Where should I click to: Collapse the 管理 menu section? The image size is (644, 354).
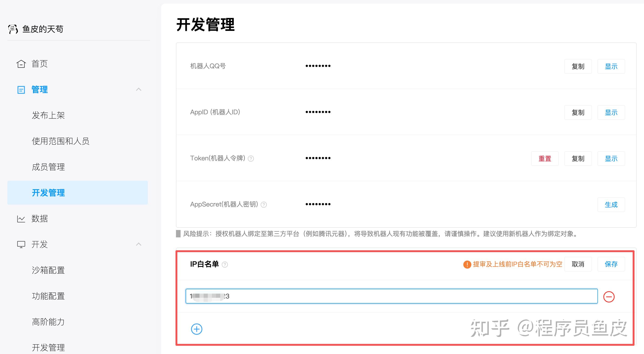(138, 89)
